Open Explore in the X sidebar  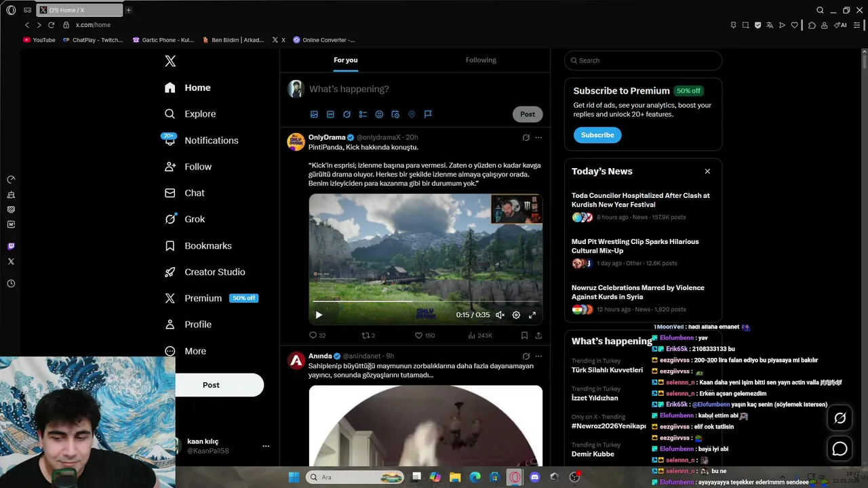click(x=191, y=114)
